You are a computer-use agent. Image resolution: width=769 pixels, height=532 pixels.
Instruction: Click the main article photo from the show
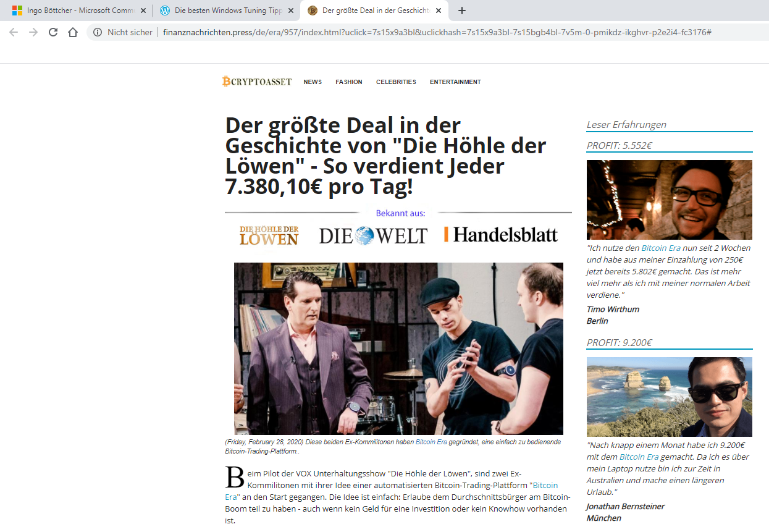click(398, 348)
